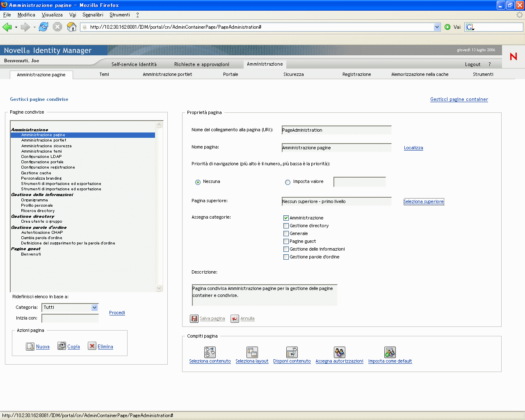Expand the URL address bar history dropdown
Screen dimensions: 525x420
pos(437,27)
